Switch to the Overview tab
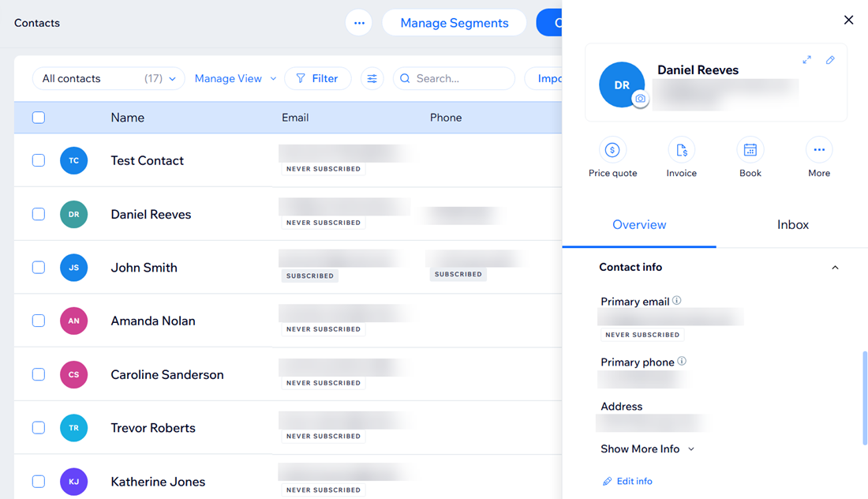The height and width of the screenshot is (499, 868). pyautogui.click(x=639, y=225)
